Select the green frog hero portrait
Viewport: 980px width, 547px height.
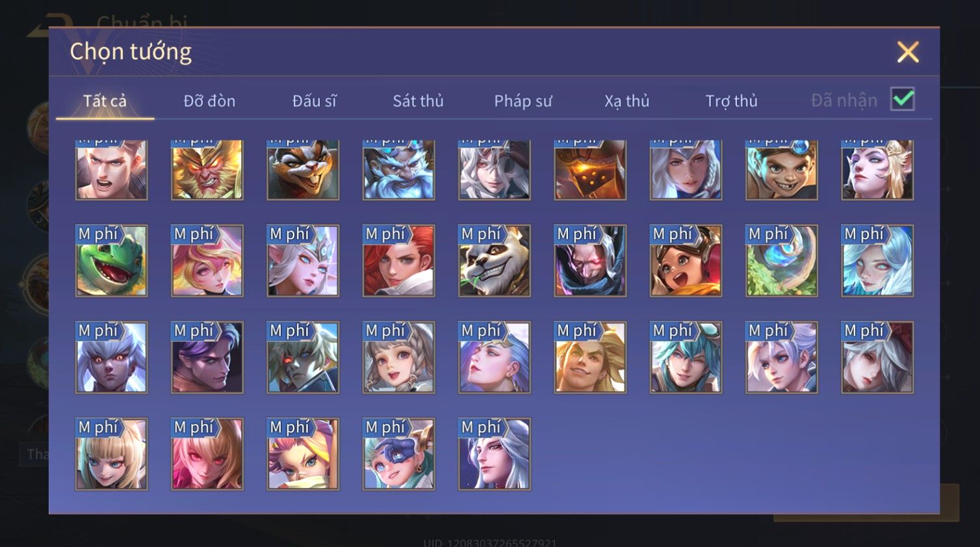(x=111, y=261)
